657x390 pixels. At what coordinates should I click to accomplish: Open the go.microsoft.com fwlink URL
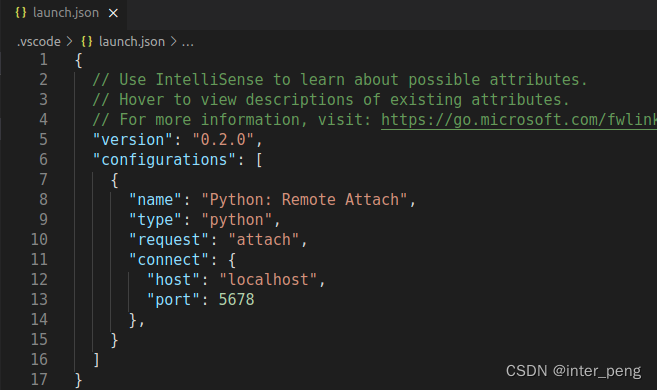point(519,120)
